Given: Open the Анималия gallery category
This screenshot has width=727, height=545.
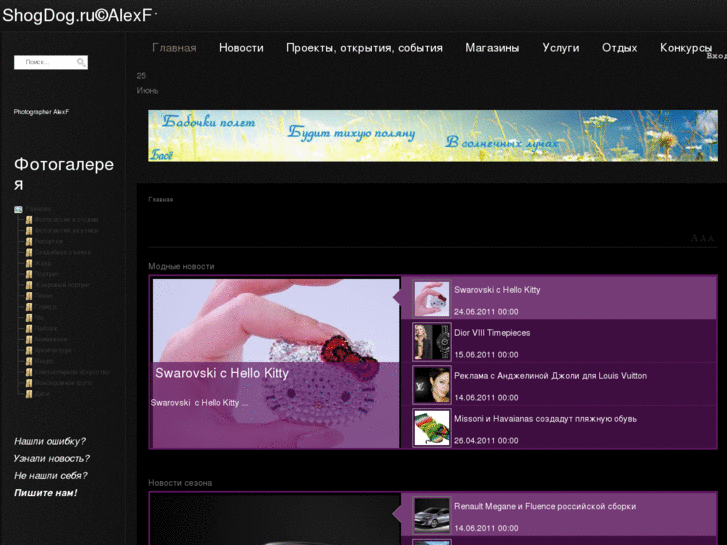Looking at the screenshot, I should (x=51, y=339).
